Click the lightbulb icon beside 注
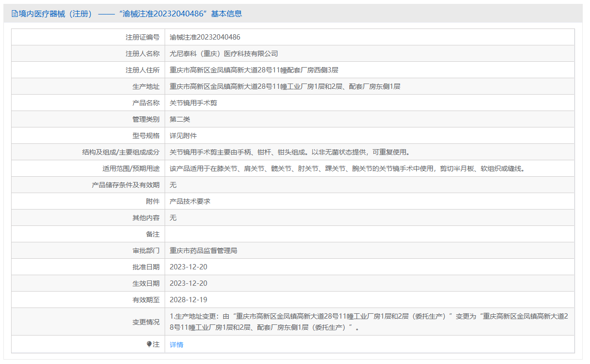The width and height of the screenshot is (590, 364). pos(149,344)
